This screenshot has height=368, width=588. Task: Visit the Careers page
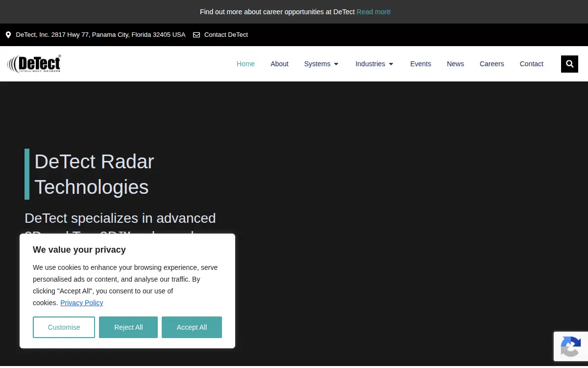coord(491,64)
